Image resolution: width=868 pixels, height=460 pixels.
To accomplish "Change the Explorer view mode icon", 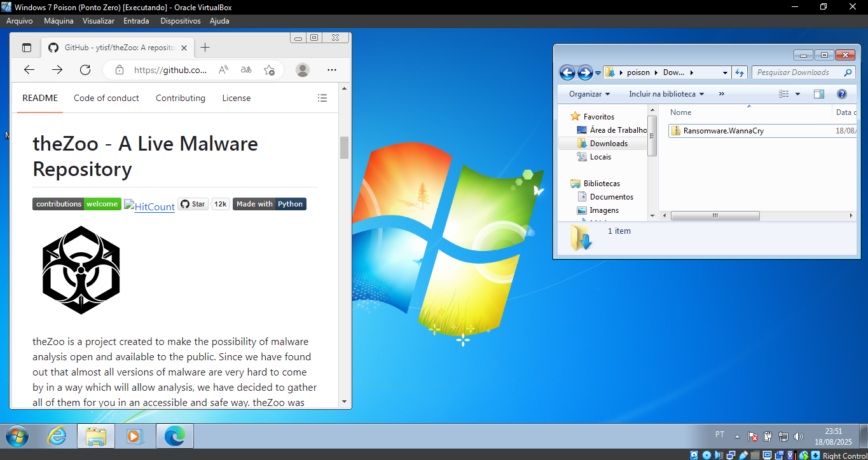I will click(784, 94).
